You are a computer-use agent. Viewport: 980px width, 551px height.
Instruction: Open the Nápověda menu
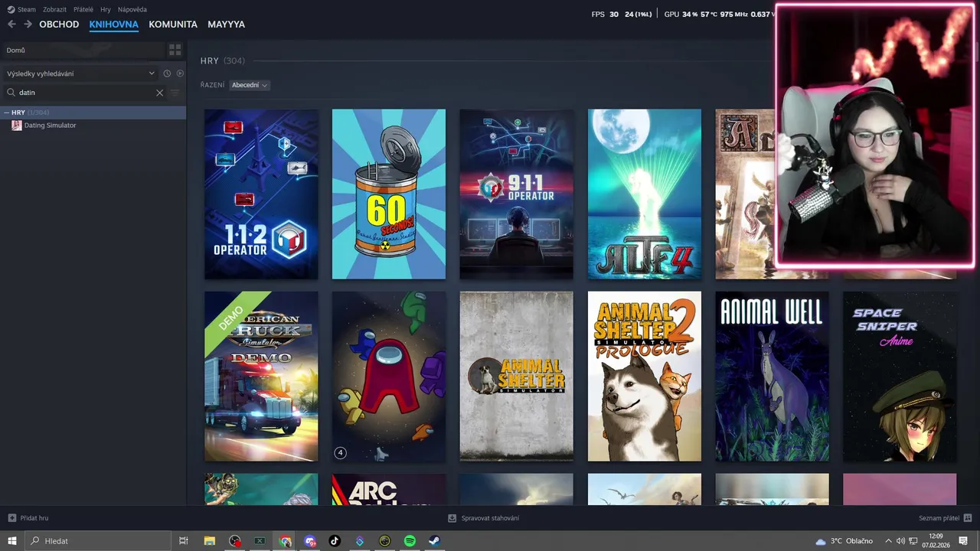coord(132,9)
